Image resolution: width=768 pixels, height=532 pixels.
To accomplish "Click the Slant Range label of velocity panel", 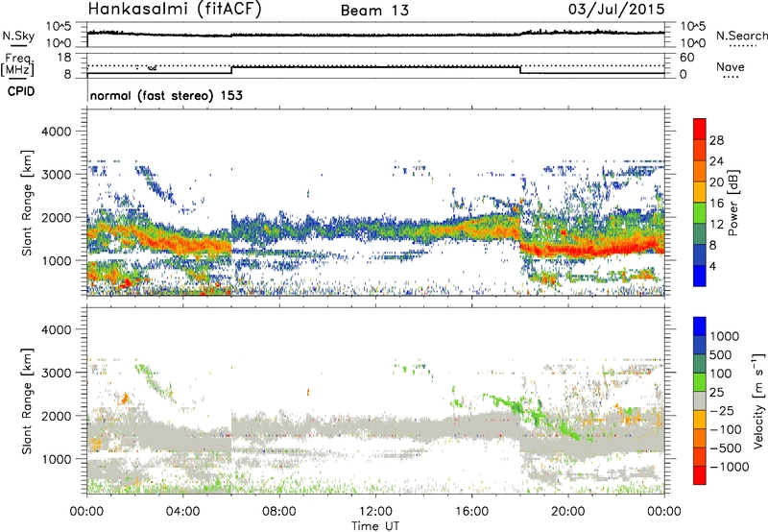I will 26,400.
